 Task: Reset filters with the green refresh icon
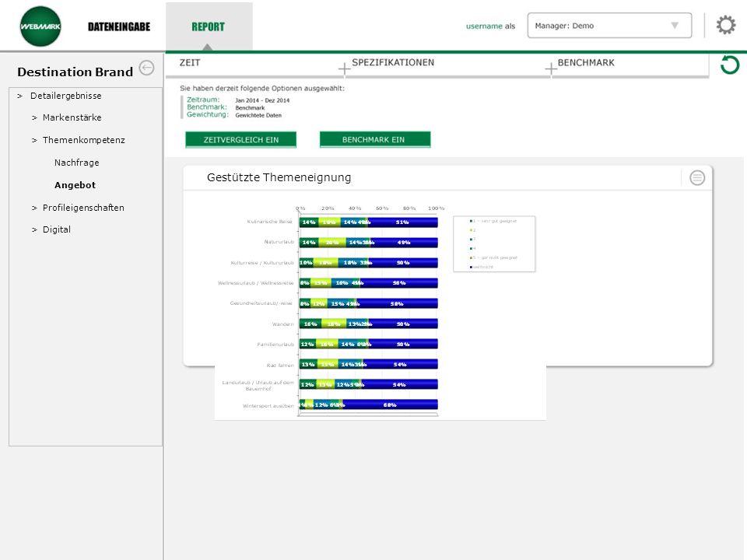pyautogui.click(x=729, y=65)
